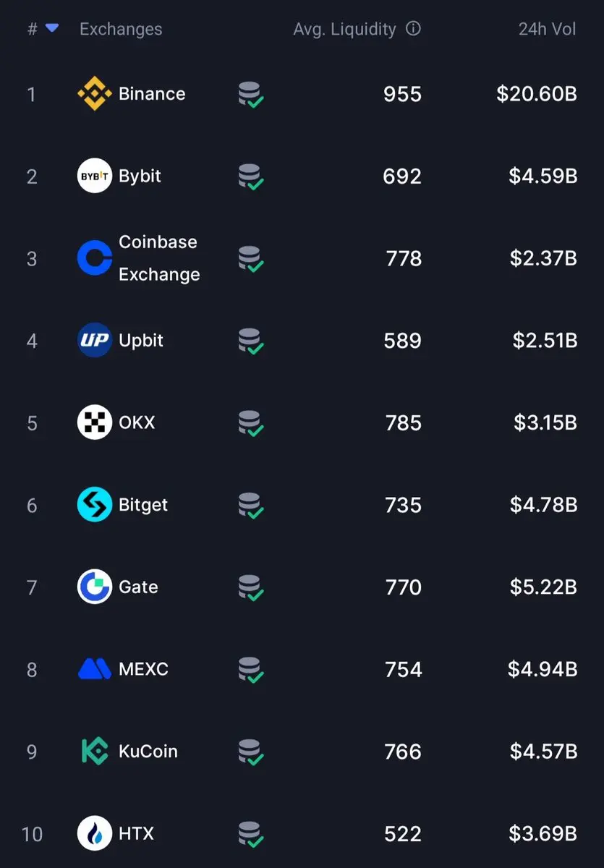Toggle rank sort arrow next to #

coord(52,28)
